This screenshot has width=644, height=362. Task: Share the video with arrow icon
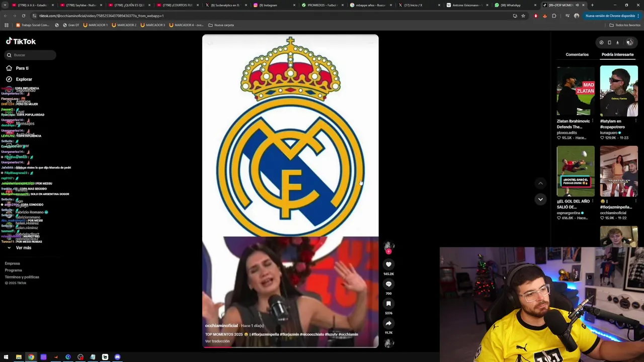point(388,323)
